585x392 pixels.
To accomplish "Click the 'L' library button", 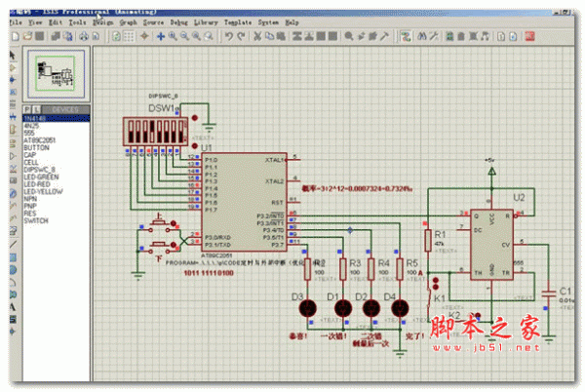I will pos(37,109).
